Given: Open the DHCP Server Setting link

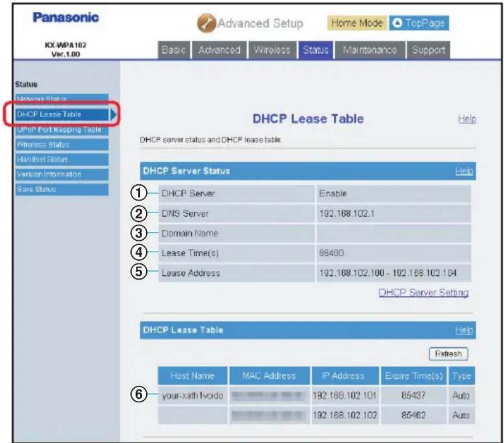Looking at the screenshot, I should [423, 292].
